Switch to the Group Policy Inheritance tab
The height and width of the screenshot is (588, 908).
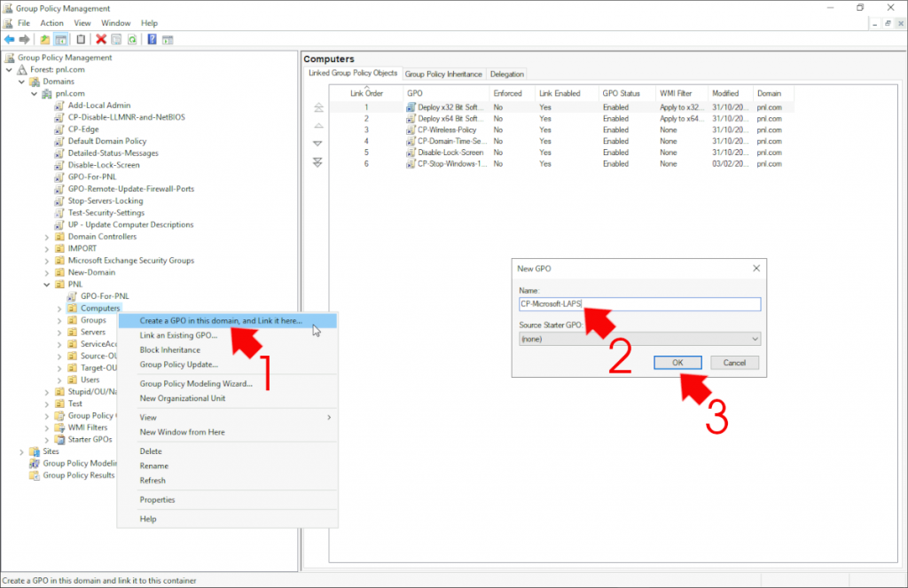pyautogui.click(x=443, y=74)
